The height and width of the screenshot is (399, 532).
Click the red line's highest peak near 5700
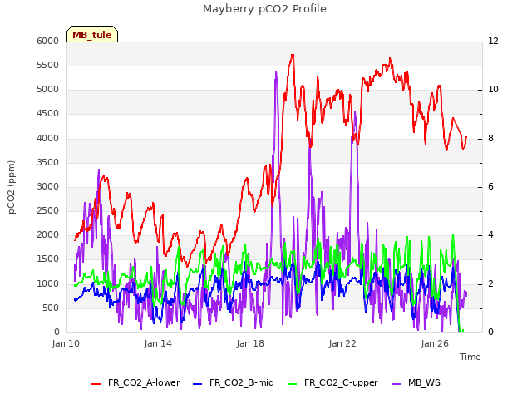292,55
